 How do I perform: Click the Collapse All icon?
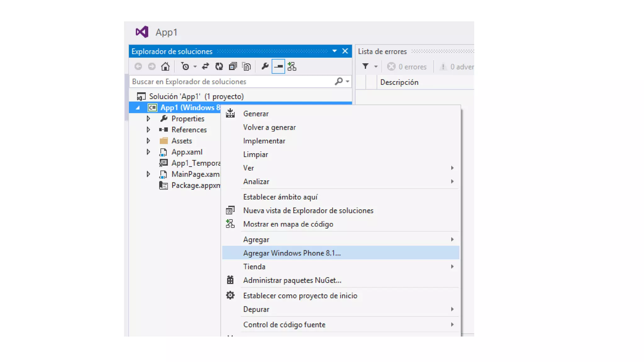[x=233, y=67]
